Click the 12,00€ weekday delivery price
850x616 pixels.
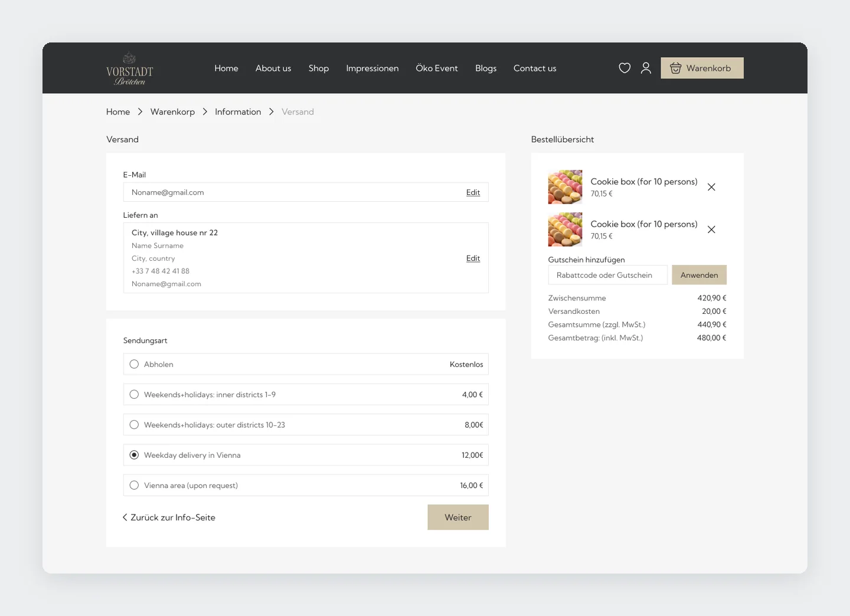tap(472, 455)
